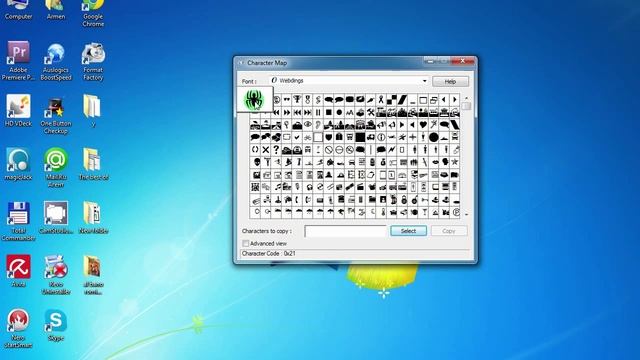Viewport: 640px width, 360px height.
Task: Choose the headphones glyph
Action: (310, 187)
